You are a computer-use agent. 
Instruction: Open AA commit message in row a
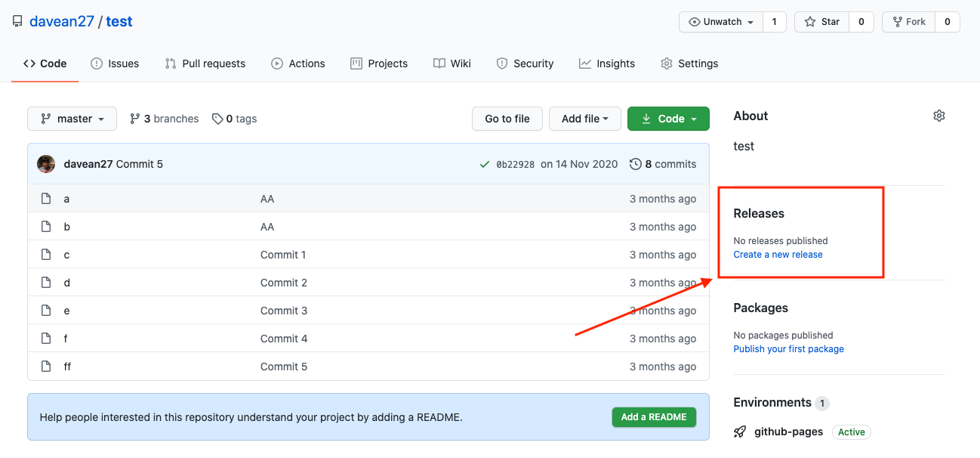[x=267, y=199]
